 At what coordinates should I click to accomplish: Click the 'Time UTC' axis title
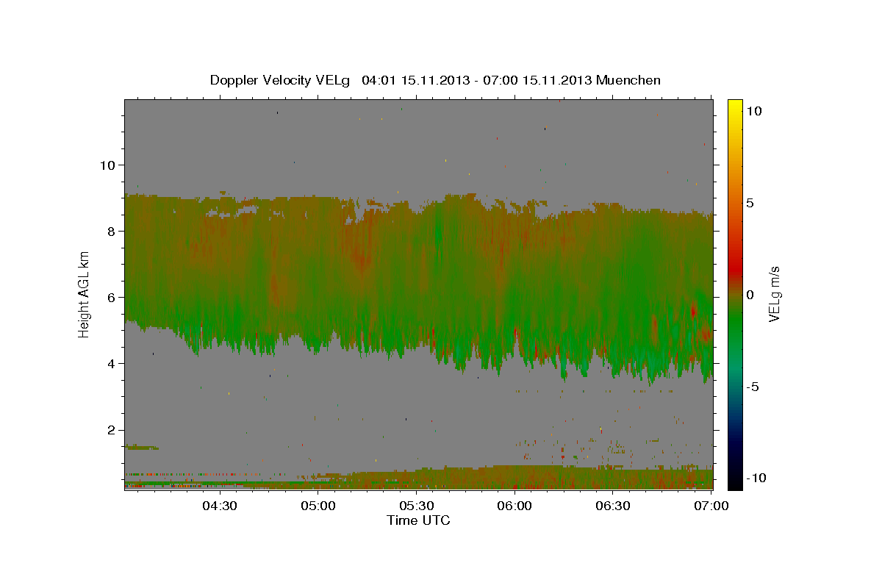pyautogui.click(x=418, y=520)
